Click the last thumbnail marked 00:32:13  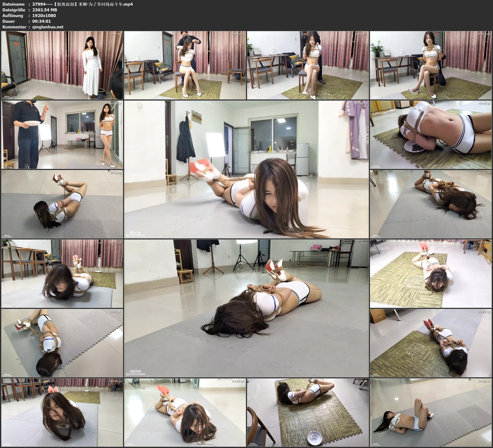430,412
